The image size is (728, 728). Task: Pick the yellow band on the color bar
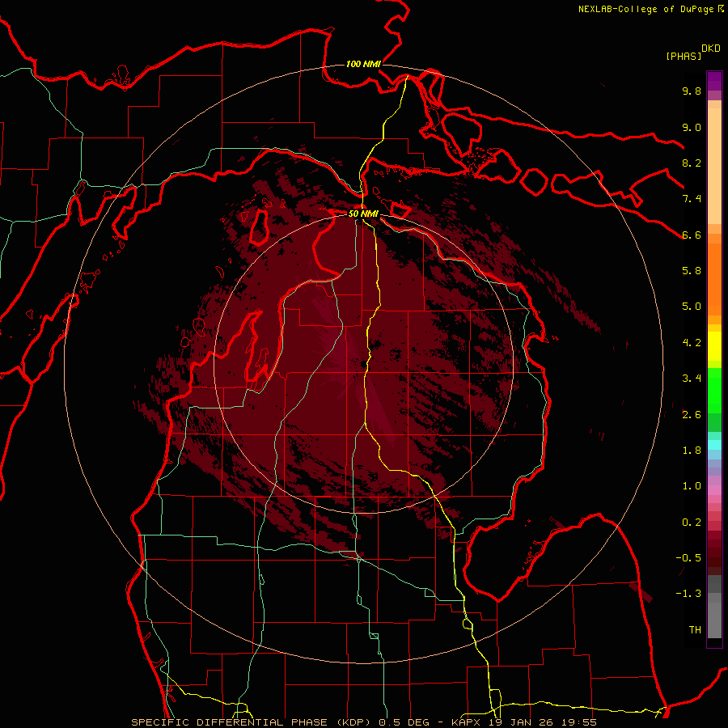coord(714,346)
